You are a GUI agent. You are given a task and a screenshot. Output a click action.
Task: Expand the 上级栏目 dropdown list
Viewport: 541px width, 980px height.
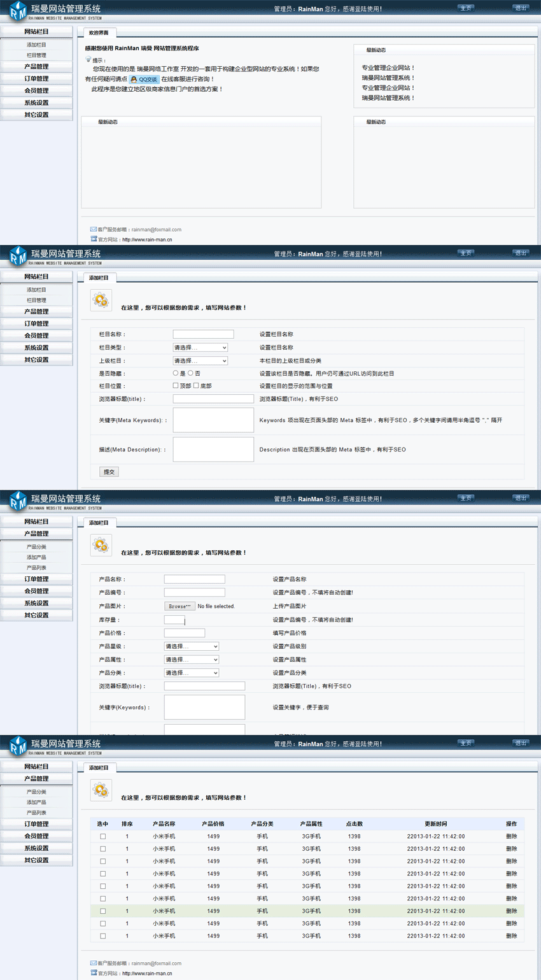[x=200, y=360]
